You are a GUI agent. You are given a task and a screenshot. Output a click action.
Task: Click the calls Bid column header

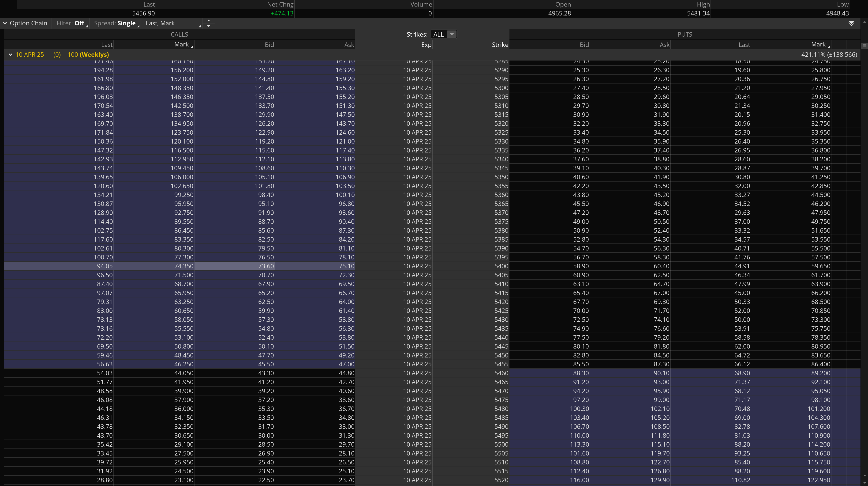[269, 45]
